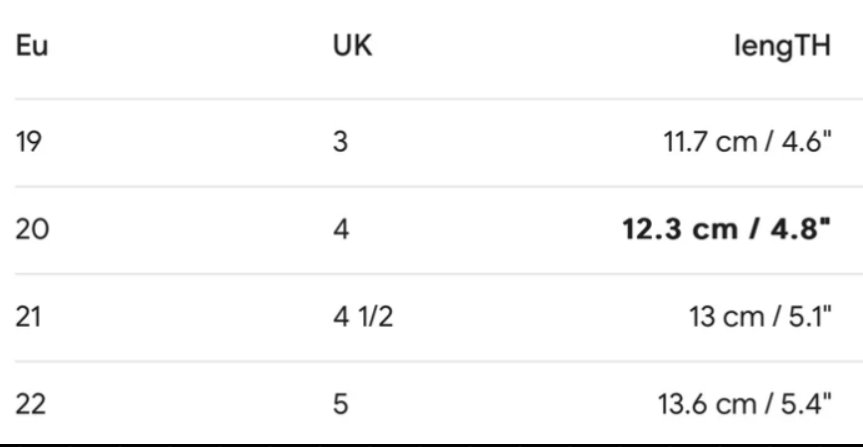Viewport: 863px width, 447px height.
Task: Select UK size 5 cell
Action: [340, 406]
